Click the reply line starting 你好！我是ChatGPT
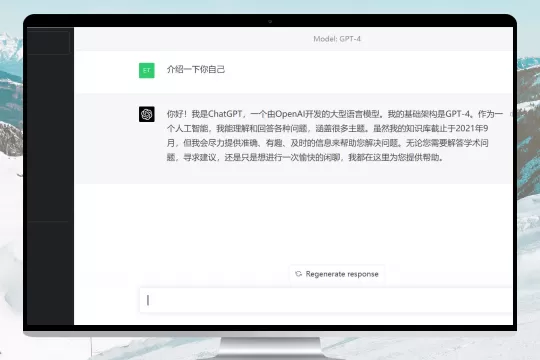 click(335, 114)
